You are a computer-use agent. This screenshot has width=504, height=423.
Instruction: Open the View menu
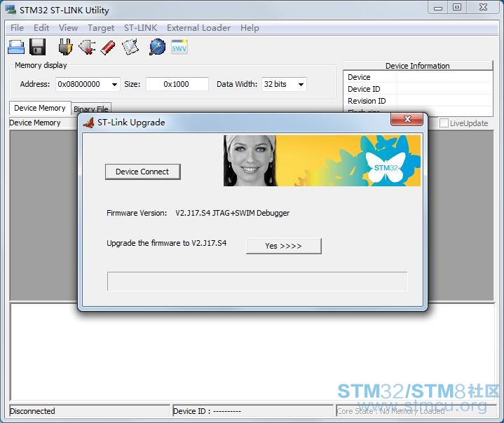pyautogui.click(x=68, y=28)
